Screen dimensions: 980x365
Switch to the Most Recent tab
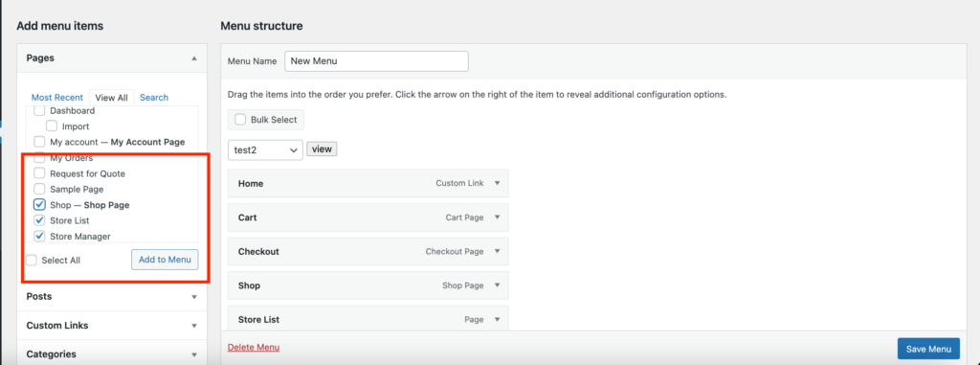click(56, 98)
